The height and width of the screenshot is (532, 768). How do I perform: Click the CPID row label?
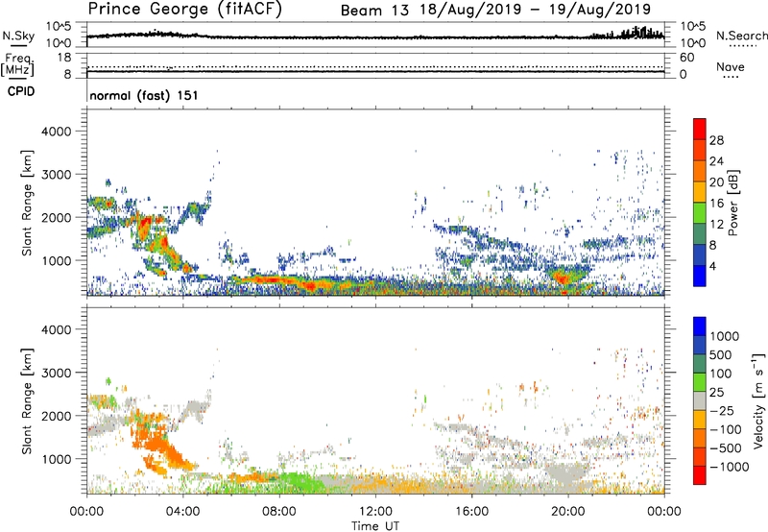(21, 91)
